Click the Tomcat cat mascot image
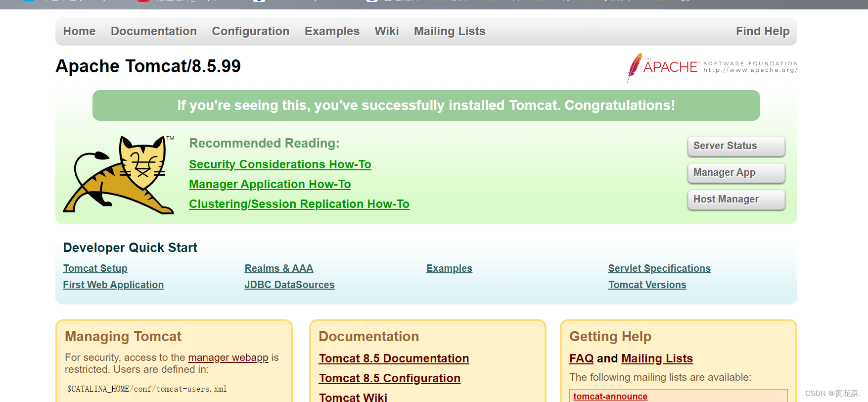 119,174
